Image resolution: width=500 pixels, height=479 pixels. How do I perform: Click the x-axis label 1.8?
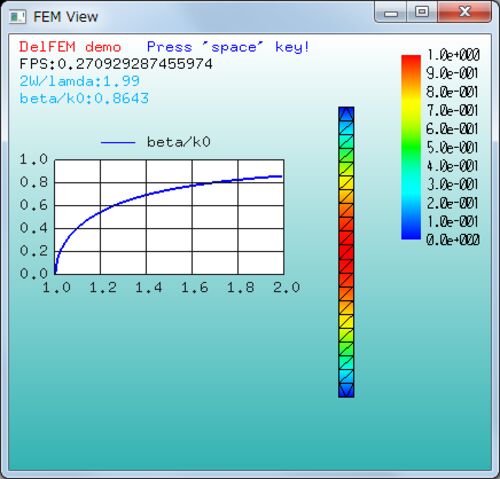pos(241,287)
